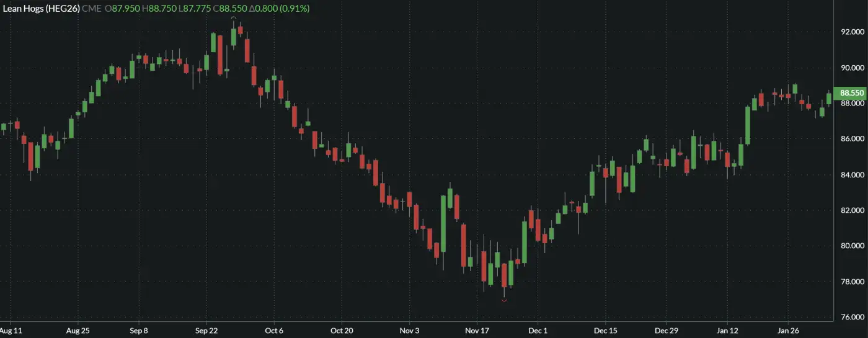Select the open price value O87.950
868x338 pixels.
(123, 9)
